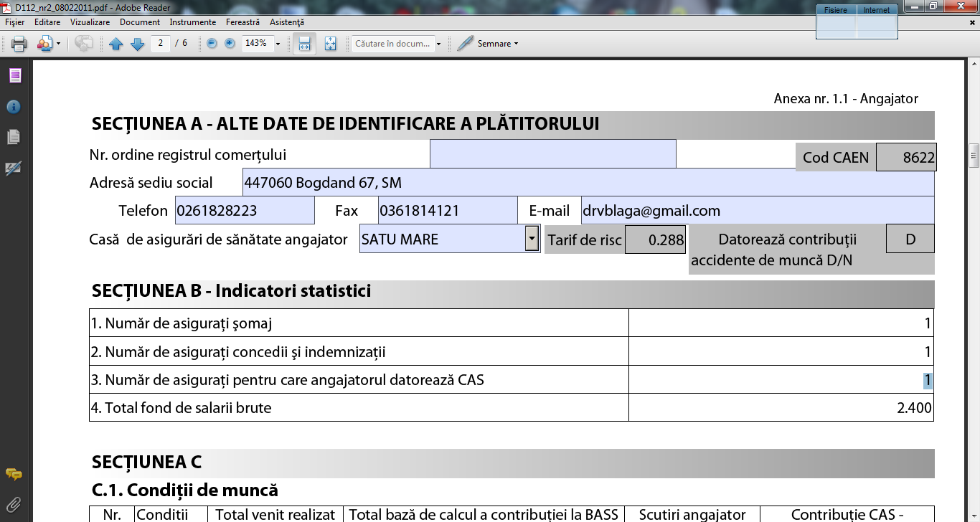Screen dimensions: 980x522
Task: Fit one full page icon
Action: [x=330, y=44]
